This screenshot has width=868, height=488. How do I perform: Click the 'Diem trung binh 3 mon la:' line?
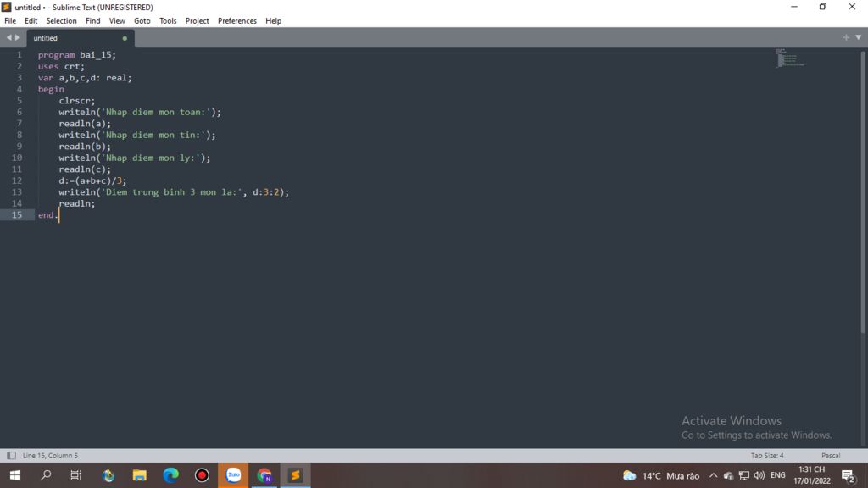174,192
